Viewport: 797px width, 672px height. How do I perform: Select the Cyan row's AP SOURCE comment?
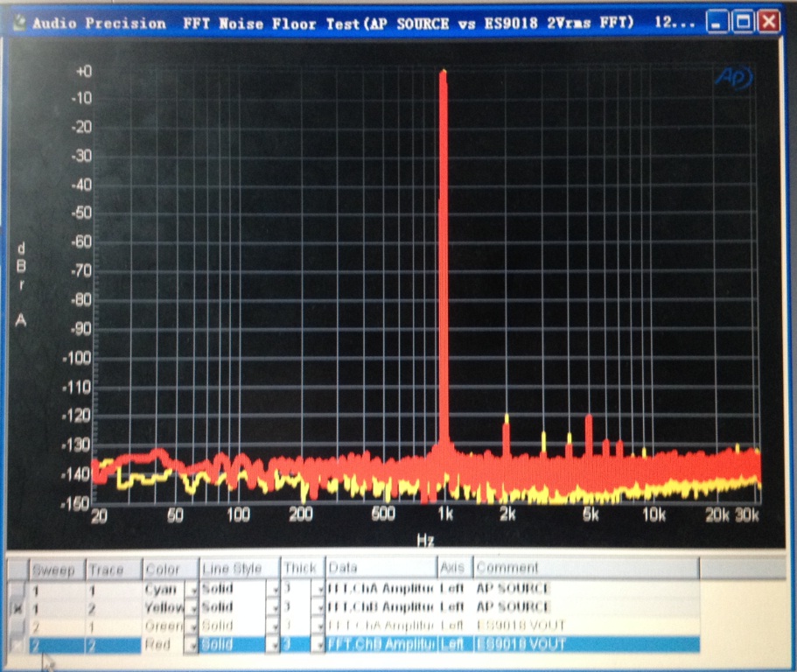[513, 589]
